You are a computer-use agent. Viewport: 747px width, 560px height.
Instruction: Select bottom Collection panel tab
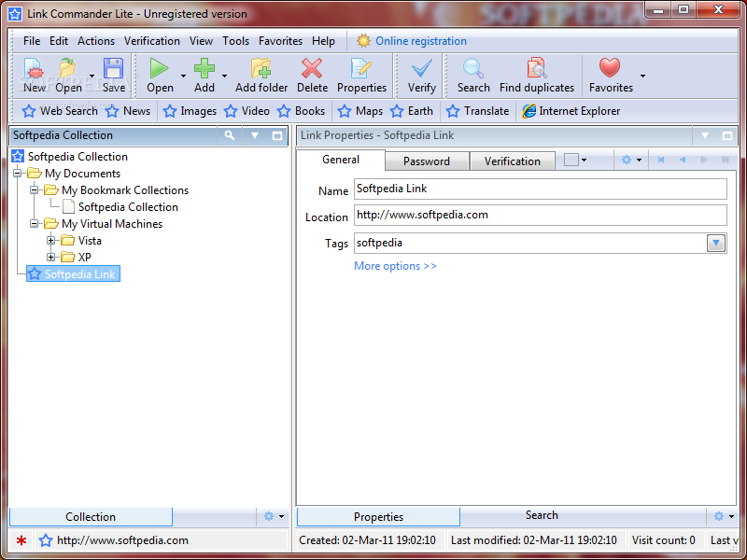point(91,517)
